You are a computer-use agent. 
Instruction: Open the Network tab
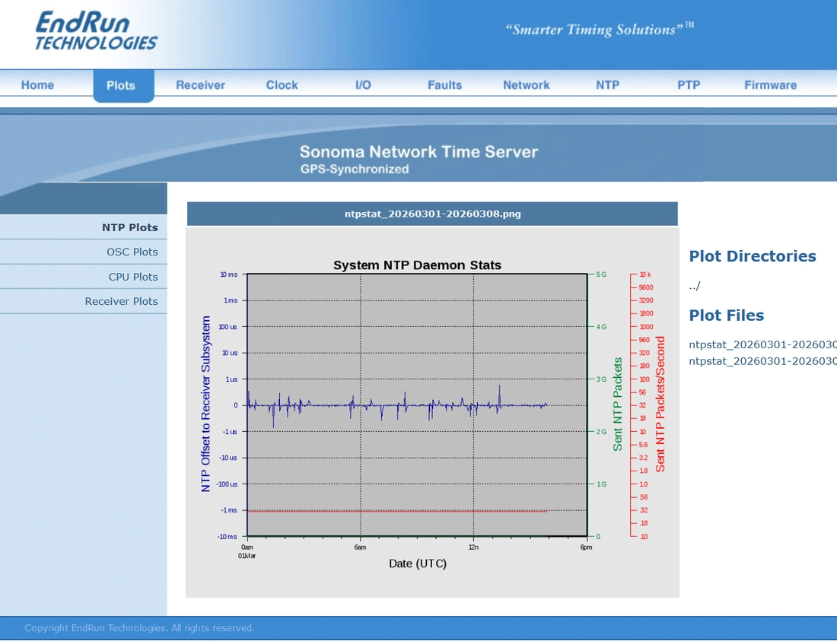coord(526,85)
